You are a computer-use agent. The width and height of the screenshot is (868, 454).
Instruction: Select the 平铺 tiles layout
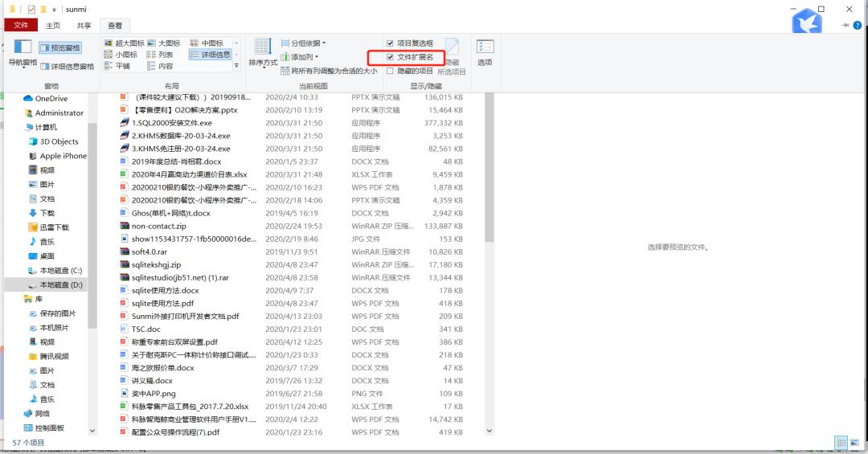[117, 67]
